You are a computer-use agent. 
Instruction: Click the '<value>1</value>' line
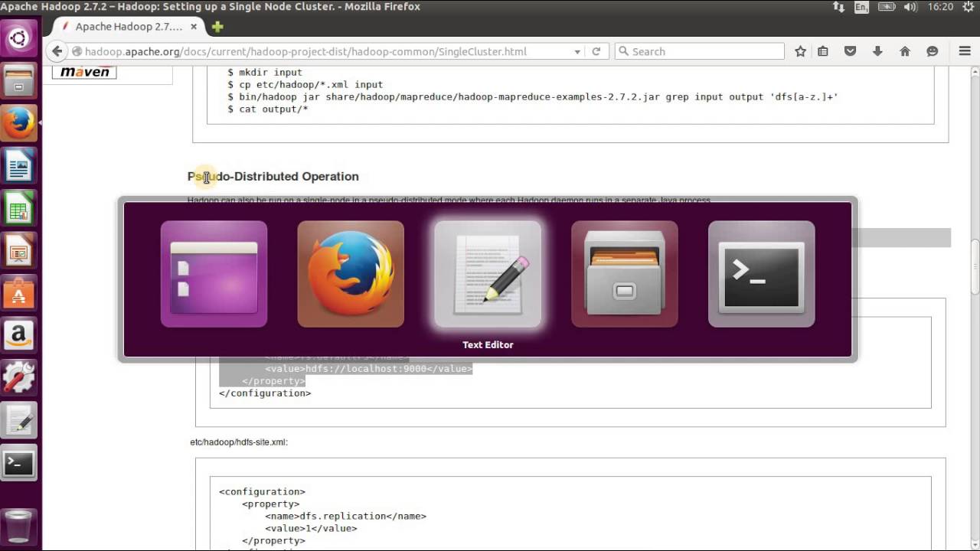pyautogui.click(x=311, y=528)
